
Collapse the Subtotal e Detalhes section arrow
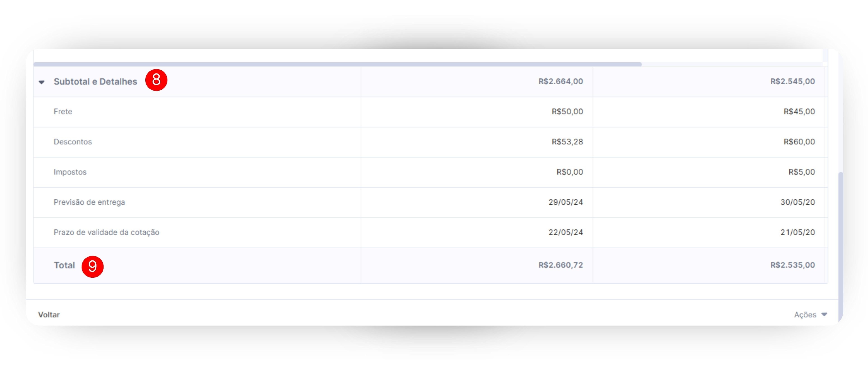41,82
